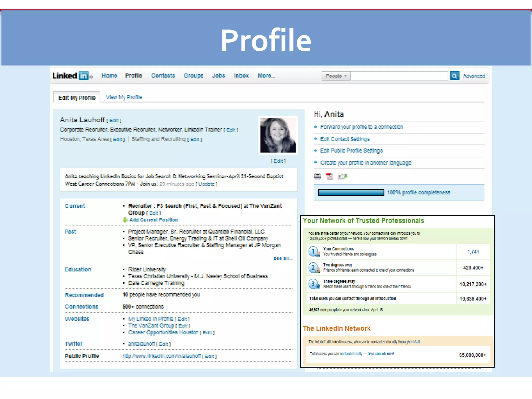Expand past positions with see all
Viewport: 532px width, 399px height.
point(283,258)
